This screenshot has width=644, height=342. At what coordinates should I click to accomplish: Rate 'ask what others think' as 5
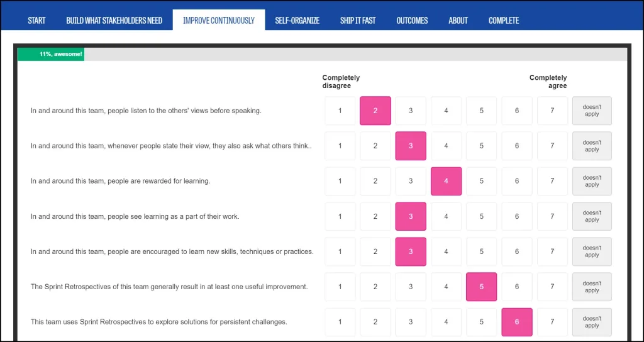[481, 146]
